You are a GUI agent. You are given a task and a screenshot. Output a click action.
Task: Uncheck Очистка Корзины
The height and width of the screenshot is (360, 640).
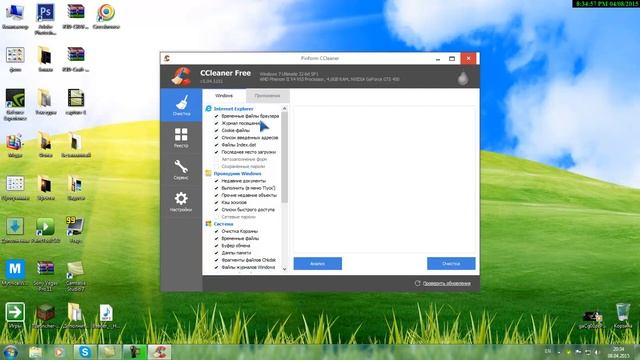click(x=216, y=231)
